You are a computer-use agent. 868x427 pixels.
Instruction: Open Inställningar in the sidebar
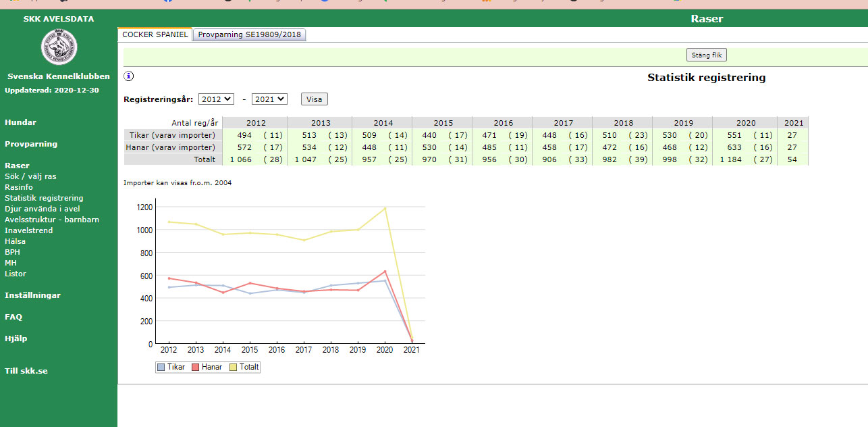[32, 295]
